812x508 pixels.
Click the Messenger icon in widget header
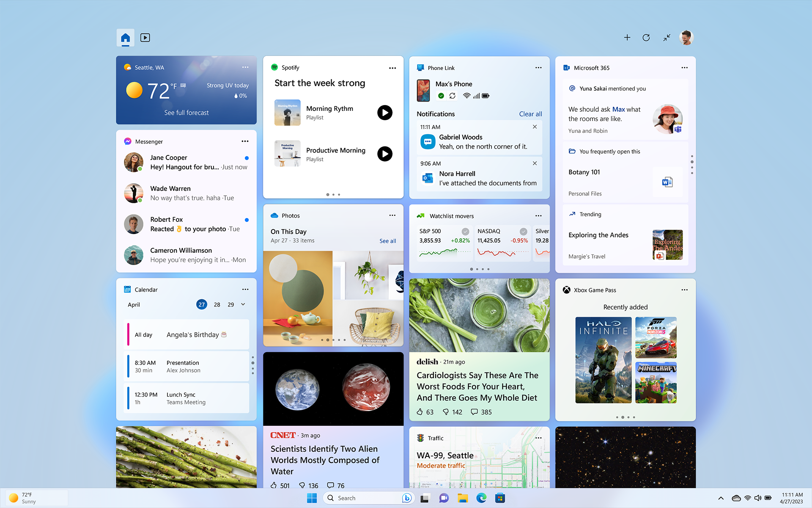click(127, 141)
